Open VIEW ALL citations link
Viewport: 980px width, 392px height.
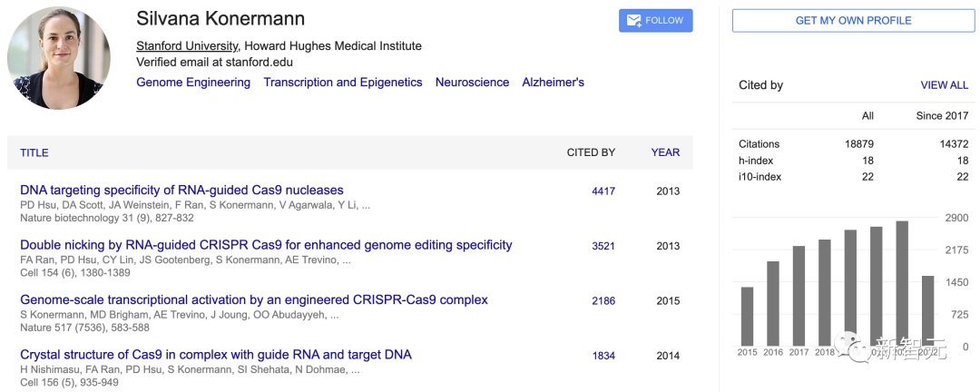click(944, 85)
